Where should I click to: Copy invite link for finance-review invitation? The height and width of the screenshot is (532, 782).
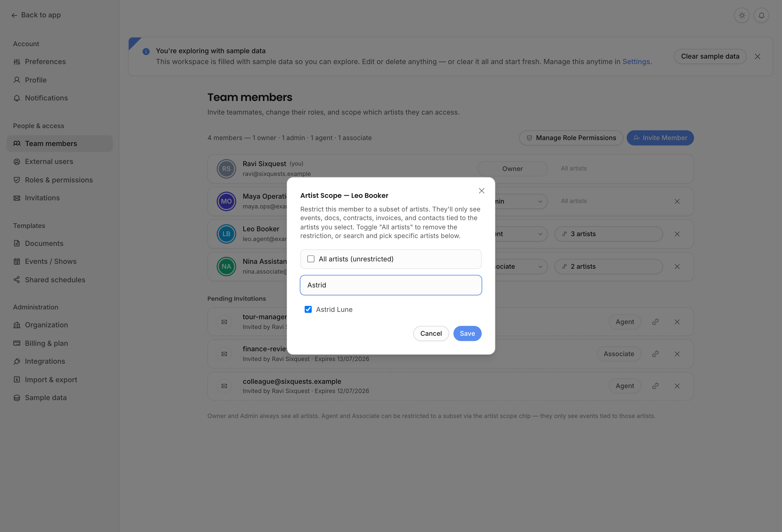(655, 354)
